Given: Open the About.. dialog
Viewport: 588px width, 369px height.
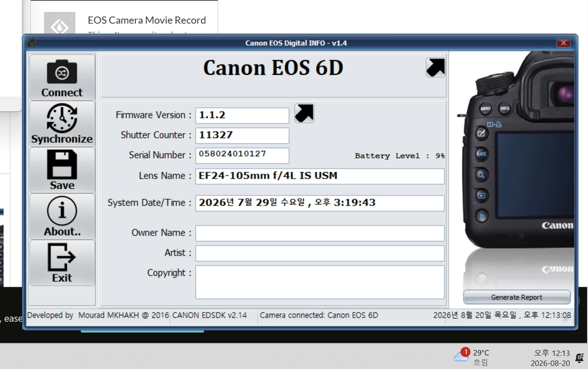Looking at the screenshot, I should (x=62, y=216).
